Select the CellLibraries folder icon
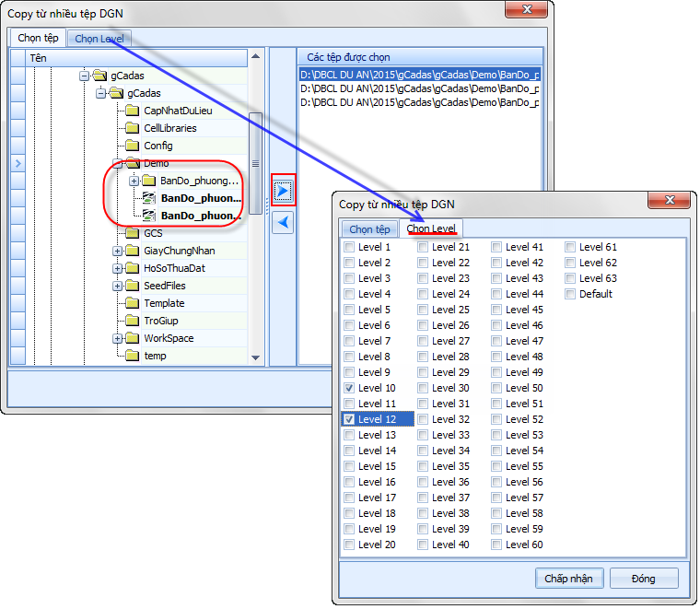700x609 pixels. (132, 128)
